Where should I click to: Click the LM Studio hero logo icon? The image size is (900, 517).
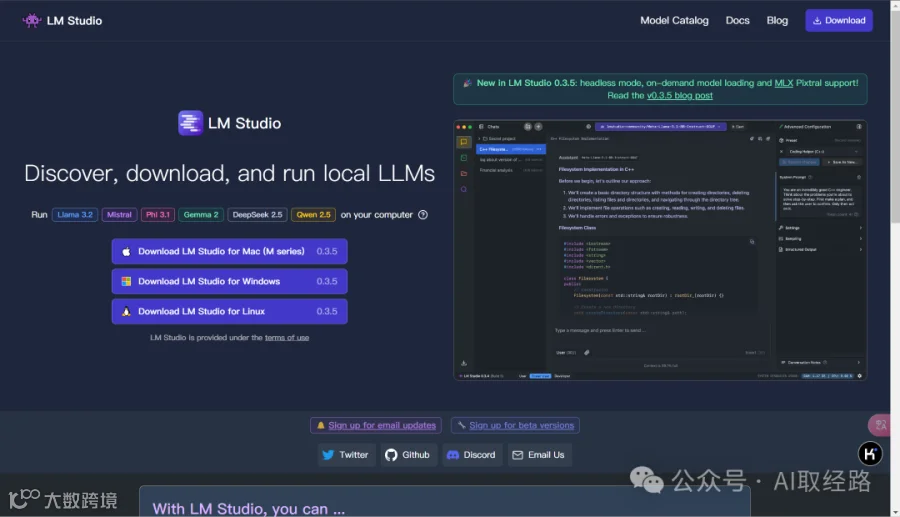pos(190,123)
